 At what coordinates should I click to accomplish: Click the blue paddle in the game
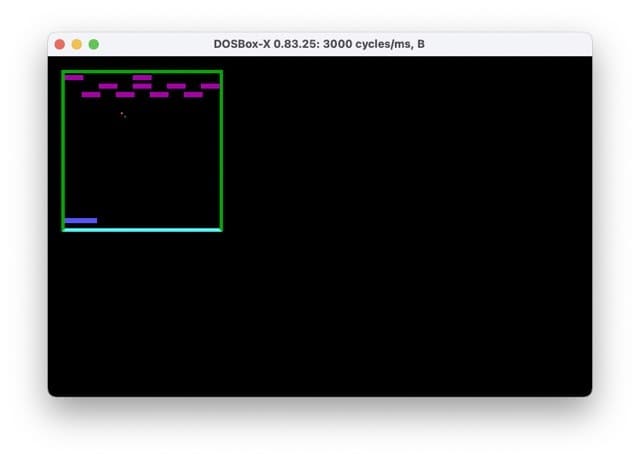[81, 220]
